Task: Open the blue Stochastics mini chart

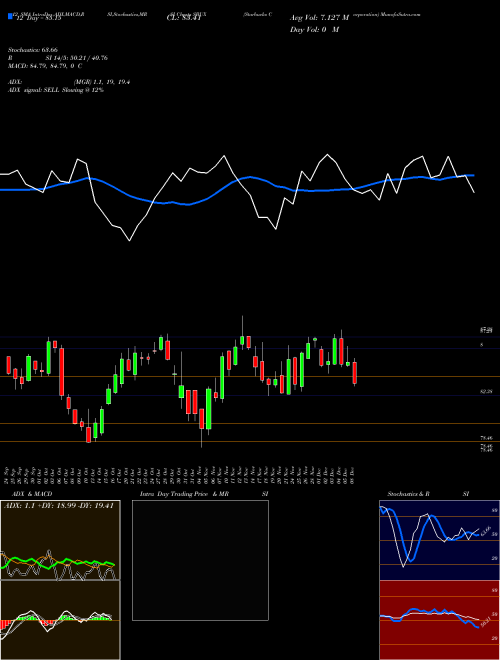Action: click(439, 540)
